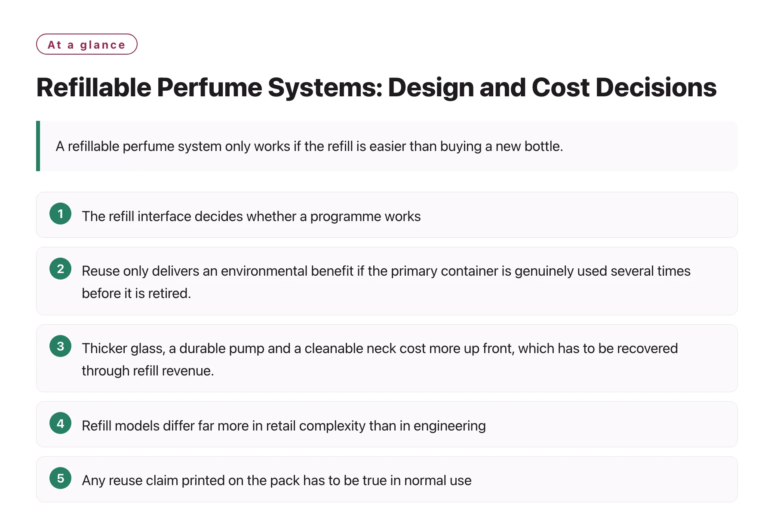The width and height of the screenshot is (774, 532).
Task: Click the green number 2 badge
Action: (x=60, y=269)
